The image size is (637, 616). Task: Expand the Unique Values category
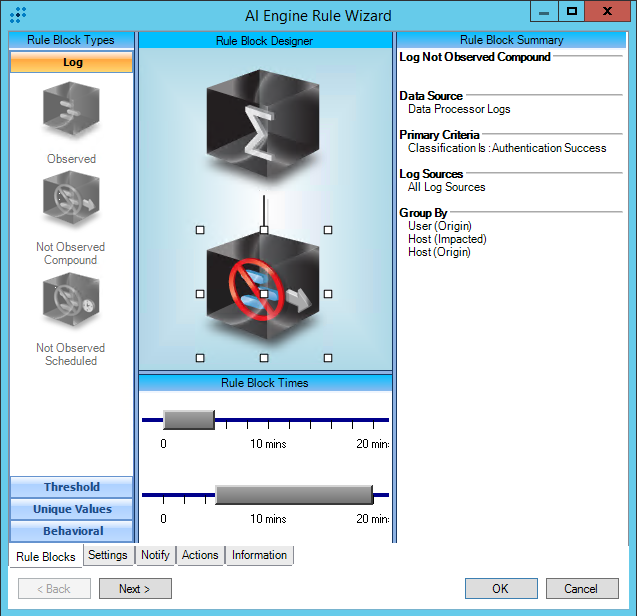(71, 509)
